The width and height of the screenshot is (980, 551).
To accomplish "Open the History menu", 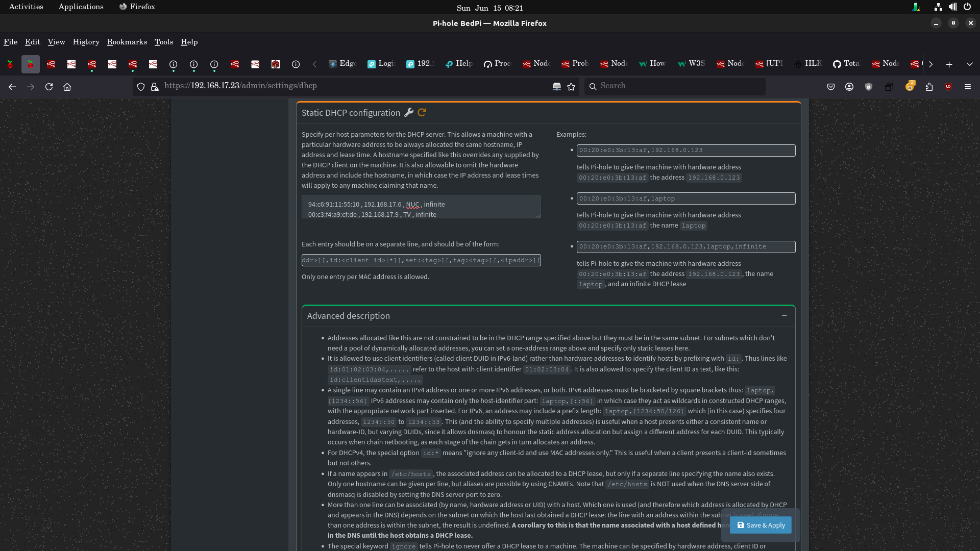I will point(86,42).
